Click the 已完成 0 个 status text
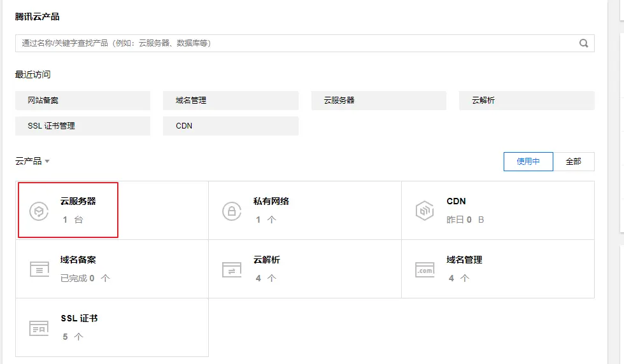624x364 pixels. [x=85, y=278]
